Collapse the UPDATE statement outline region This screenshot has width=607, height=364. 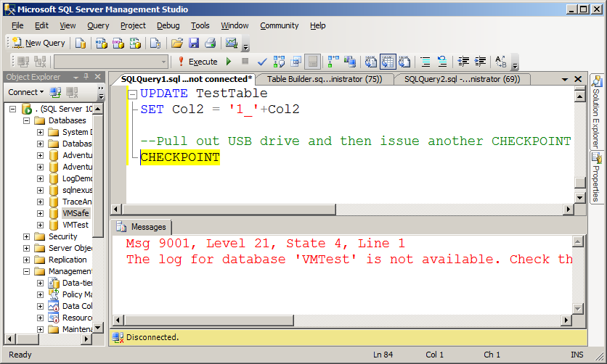[x=133, y=94]
